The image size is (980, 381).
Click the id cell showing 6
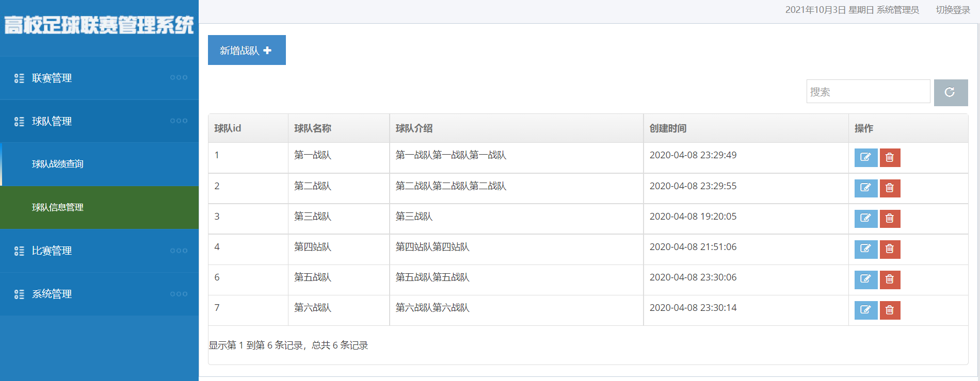(248, 279)
